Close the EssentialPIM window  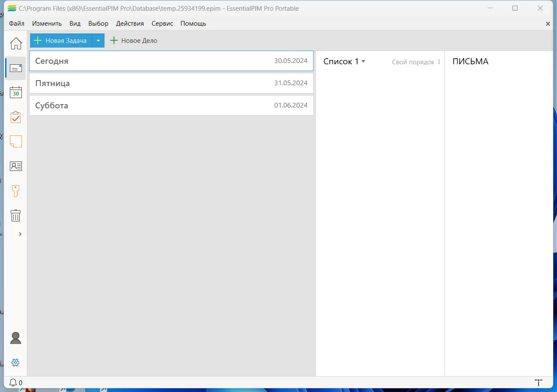coord(540,9)
